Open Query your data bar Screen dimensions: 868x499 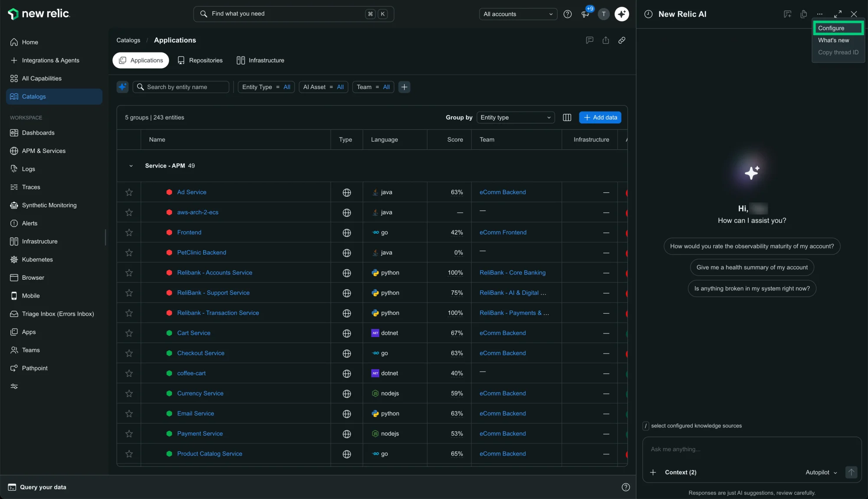(x=37, y=487)
